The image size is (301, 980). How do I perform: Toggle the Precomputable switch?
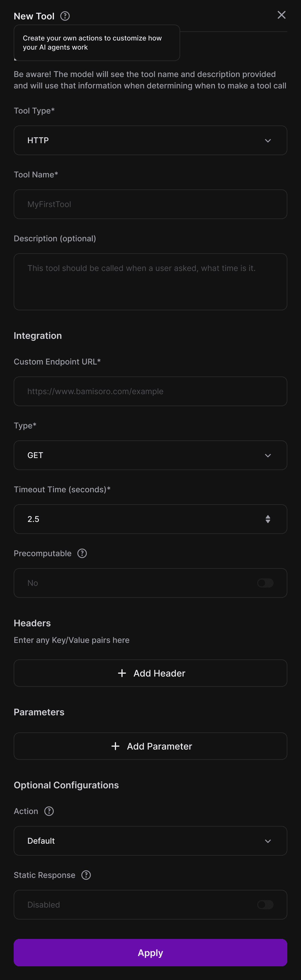pos(265,583)
